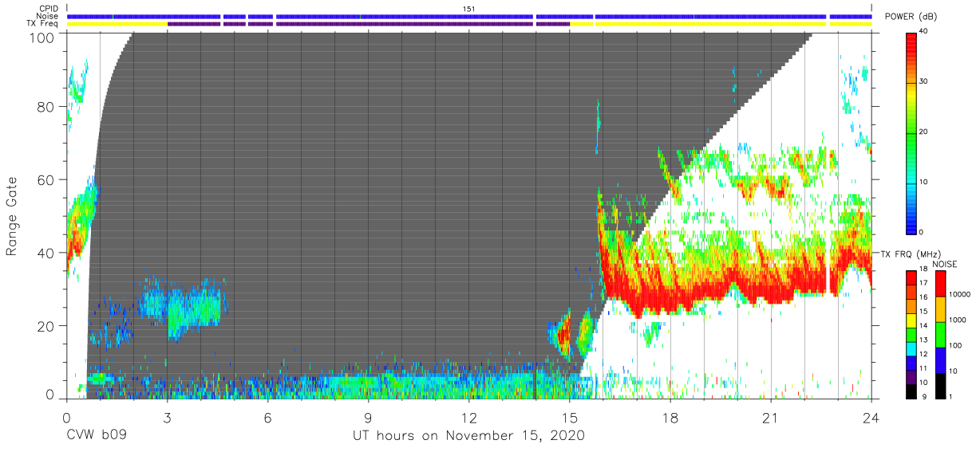Click the TX FRQ (MHz) color scale bar

(x=911, y=335)
